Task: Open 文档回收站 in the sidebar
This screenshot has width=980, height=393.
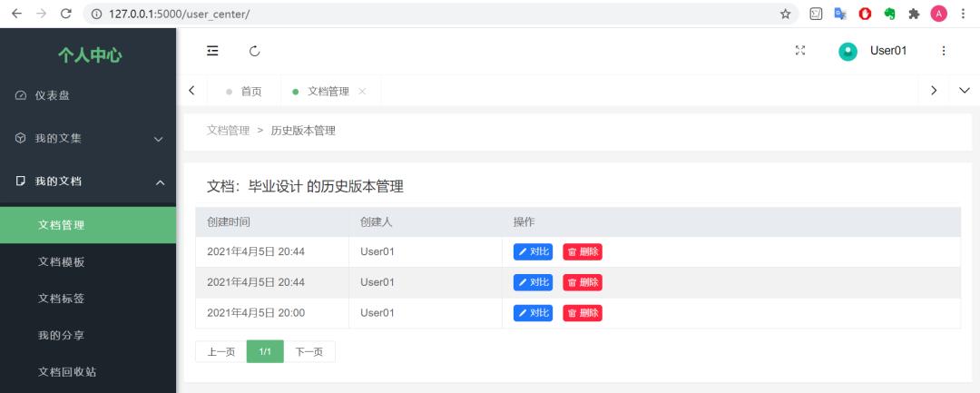Action: click(x=87, y=372)
